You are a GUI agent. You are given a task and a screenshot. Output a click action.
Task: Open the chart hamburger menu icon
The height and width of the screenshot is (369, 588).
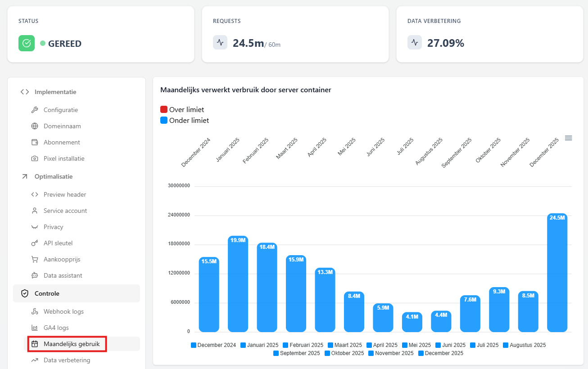coord(568,138)
